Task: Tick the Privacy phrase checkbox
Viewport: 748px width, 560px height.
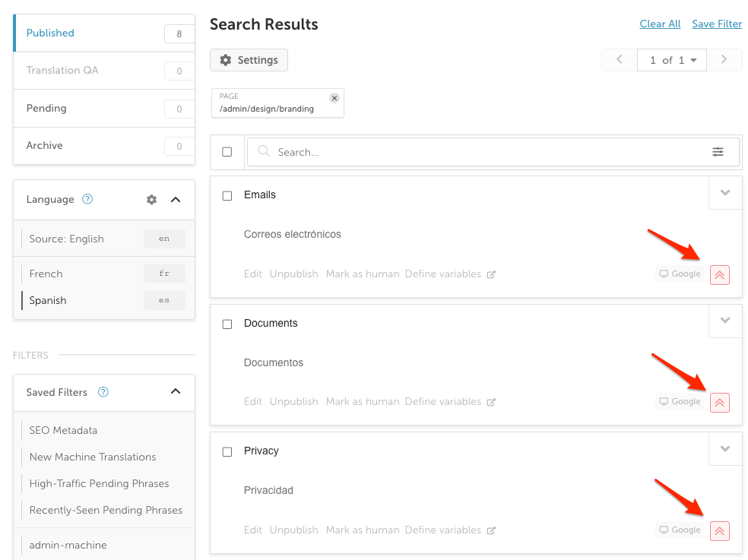Action: pos(227,451)
